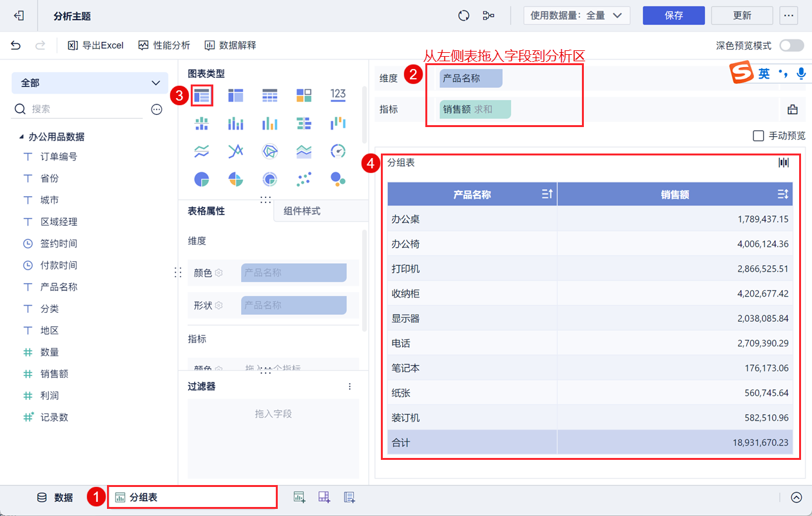Select the detail table chart type
The image size is (812, 516).
pyautogui.click(x=269, y=95)
